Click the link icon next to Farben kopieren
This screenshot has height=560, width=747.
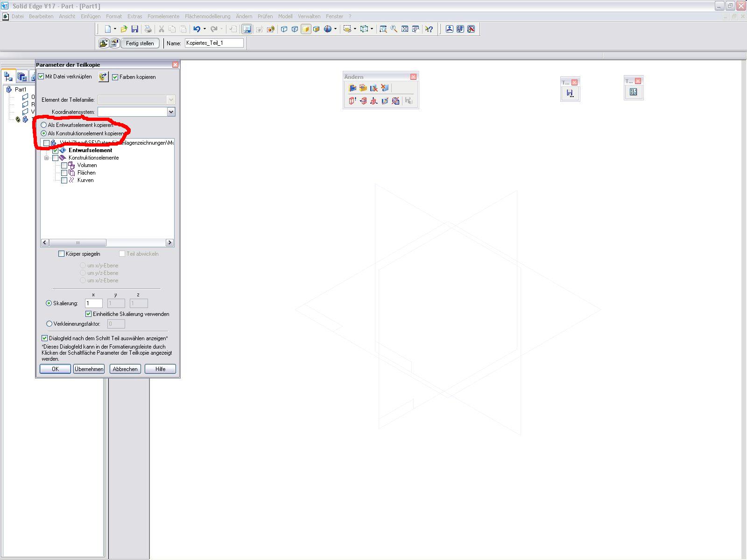coord(103,77)
